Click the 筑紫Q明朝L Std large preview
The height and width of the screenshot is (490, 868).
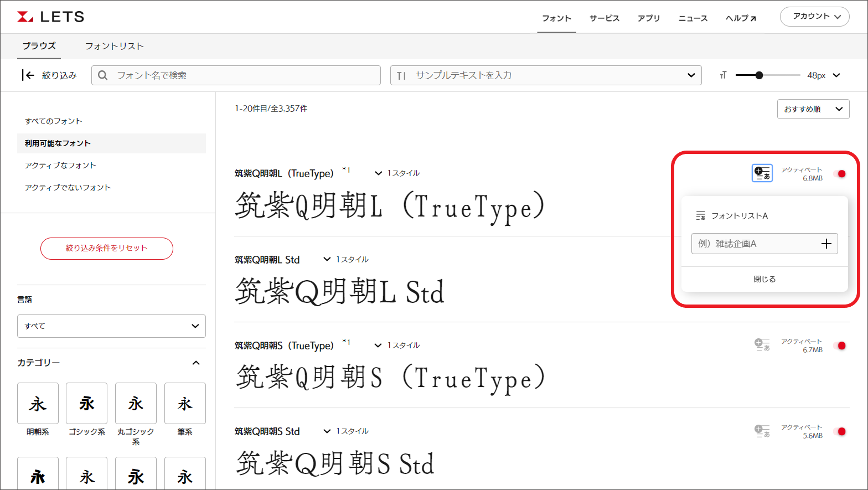tap(340, 292)
